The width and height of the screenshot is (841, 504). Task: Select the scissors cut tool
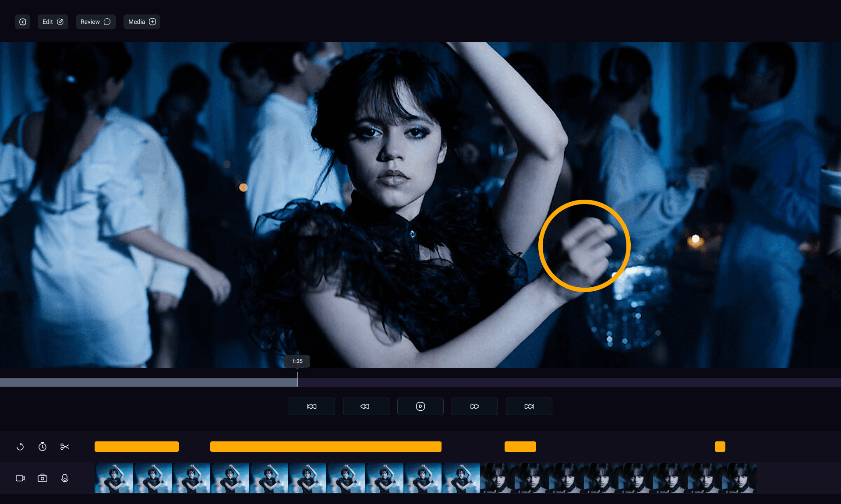65,447
